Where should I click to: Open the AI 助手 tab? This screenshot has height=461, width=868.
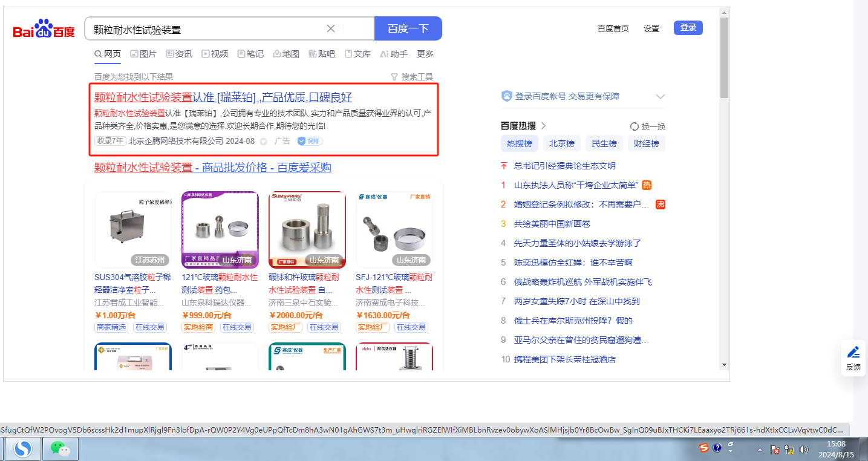[394, 54]
